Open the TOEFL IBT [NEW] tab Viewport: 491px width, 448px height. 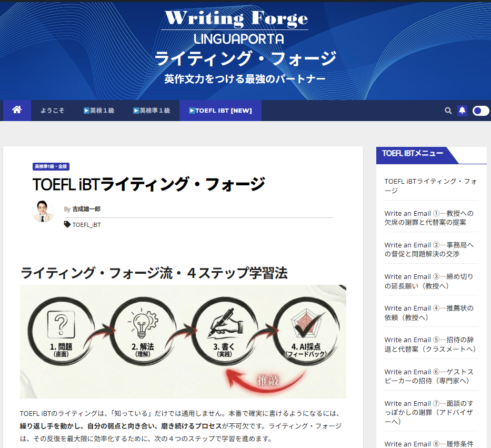click(x=220, y=111)
